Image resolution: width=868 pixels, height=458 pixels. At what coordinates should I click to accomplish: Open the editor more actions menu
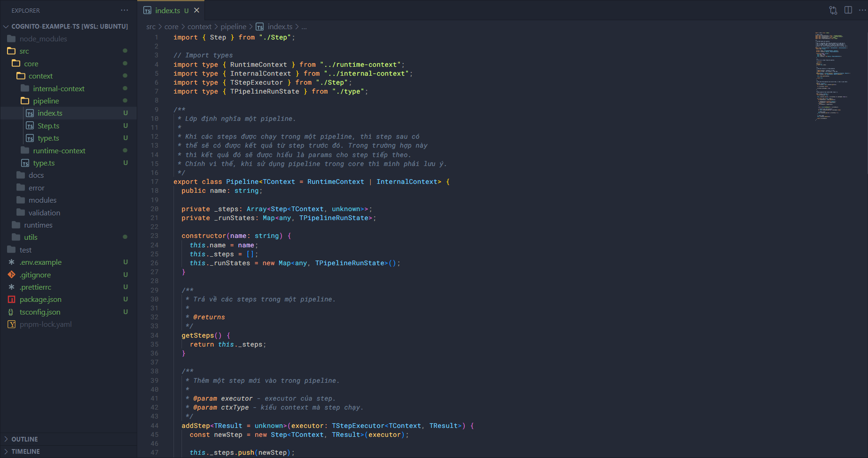(862, 10)
